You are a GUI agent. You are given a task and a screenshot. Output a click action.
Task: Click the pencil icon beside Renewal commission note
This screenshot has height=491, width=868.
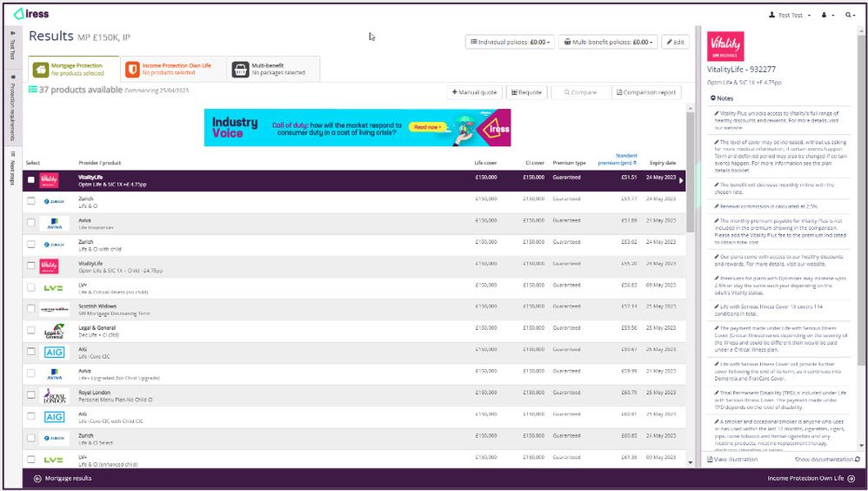(717, 206)
